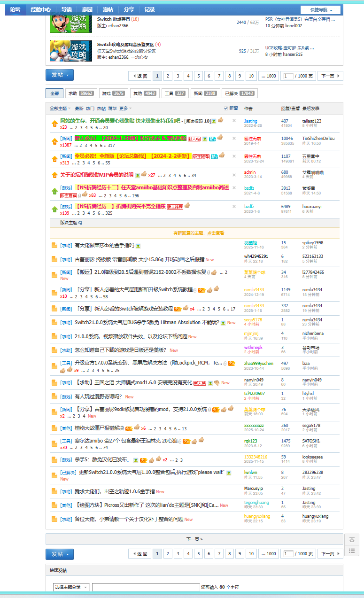Close the 网站的生存 sticky thread with its X
364x598 pixels.
click(x=234, y=121)
